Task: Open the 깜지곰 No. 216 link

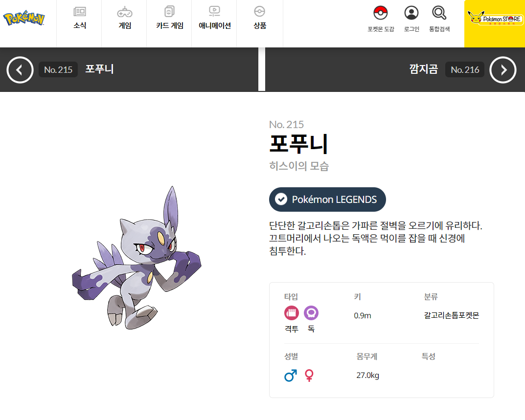Action: point(447,69)
